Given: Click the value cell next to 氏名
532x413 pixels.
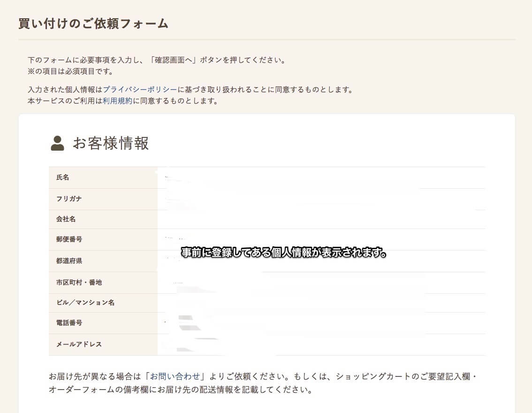Looking at the screenshot, I should tap(321, 177).
